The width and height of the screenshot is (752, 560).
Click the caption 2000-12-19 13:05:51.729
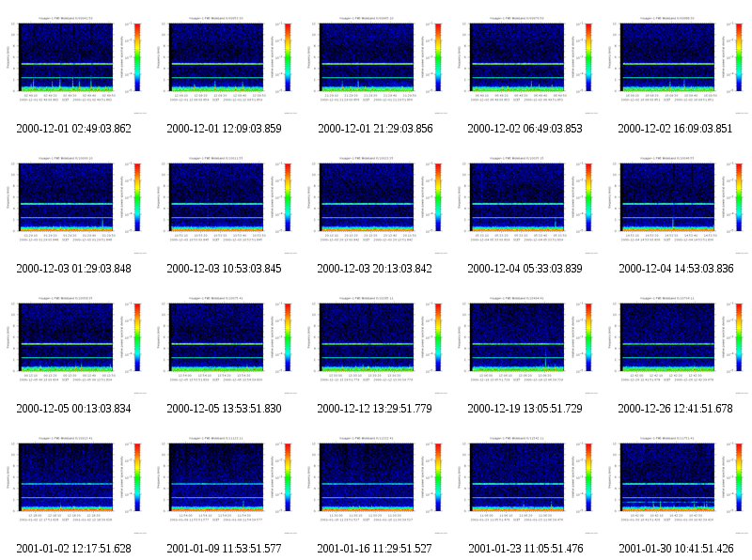point(525,409)
